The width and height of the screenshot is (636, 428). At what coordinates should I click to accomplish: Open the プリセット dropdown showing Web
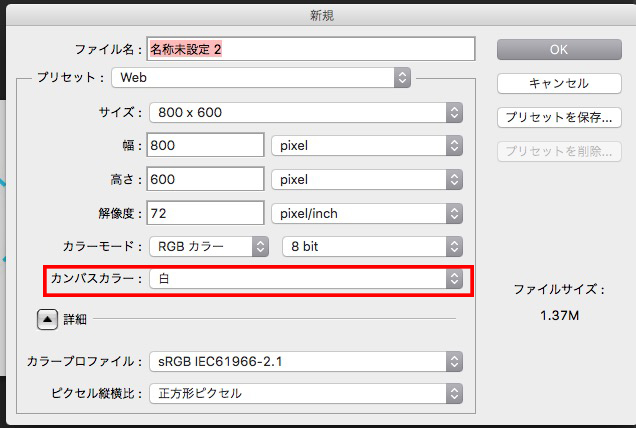pyautogui.click(x=261, y=78)
